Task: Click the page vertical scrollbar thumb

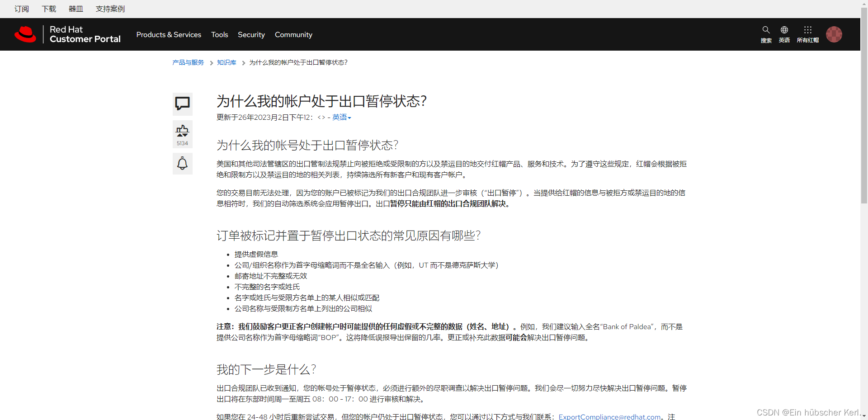Action: point(864,106)
